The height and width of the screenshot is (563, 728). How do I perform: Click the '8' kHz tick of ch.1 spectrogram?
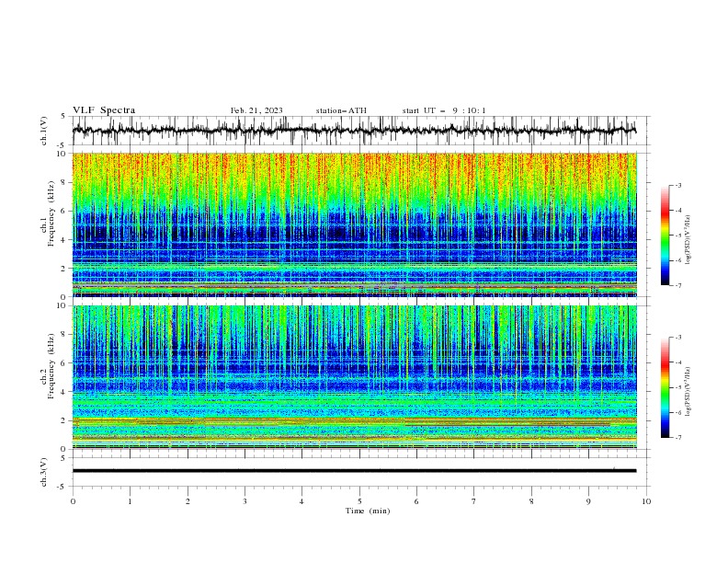65,182
